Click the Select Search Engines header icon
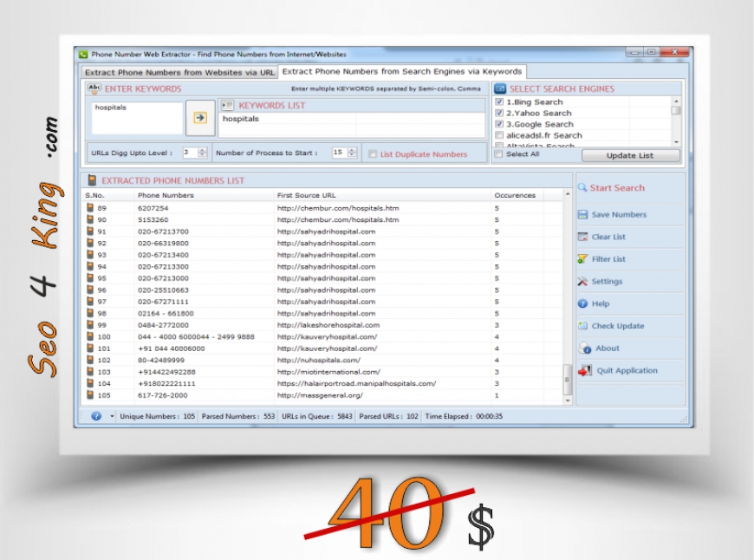 pyautogui.click(x=500, y=88)
